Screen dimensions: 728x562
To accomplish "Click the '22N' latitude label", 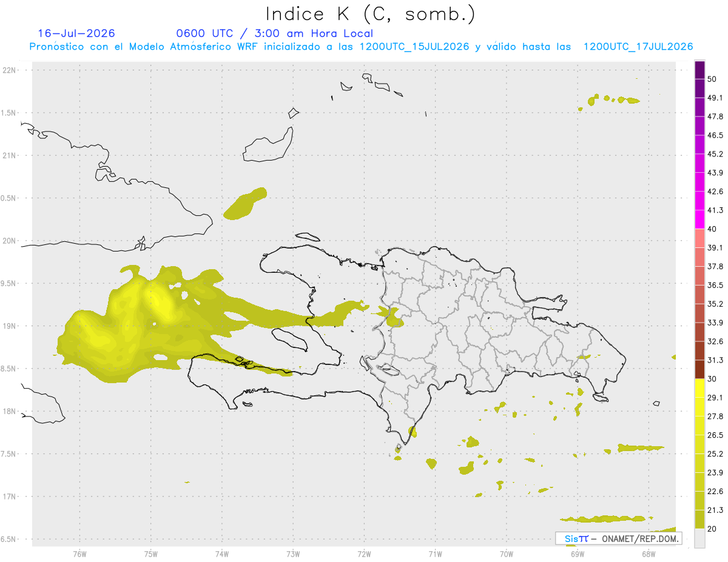I will coord(8,70).
